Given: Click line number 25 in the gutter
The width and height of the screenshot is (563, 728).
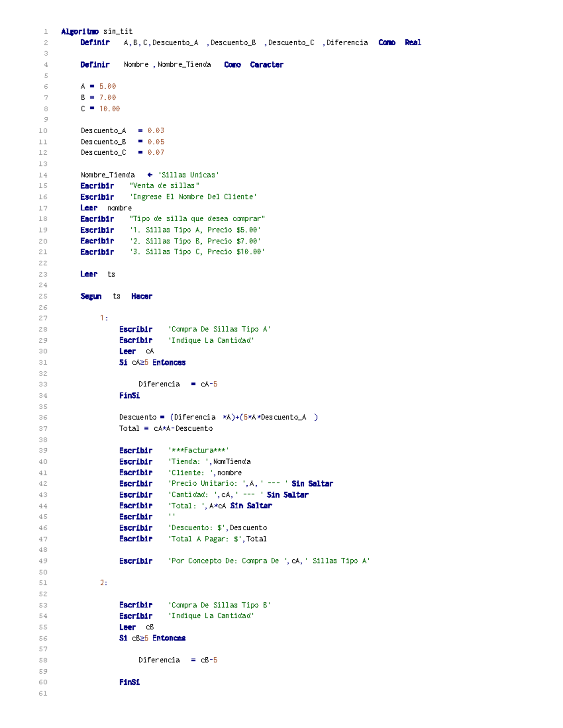Looking at the screenshot, I should (43, 296).
